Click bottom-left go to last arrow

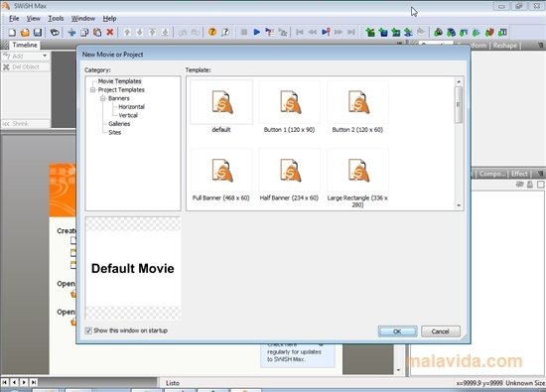34,382
